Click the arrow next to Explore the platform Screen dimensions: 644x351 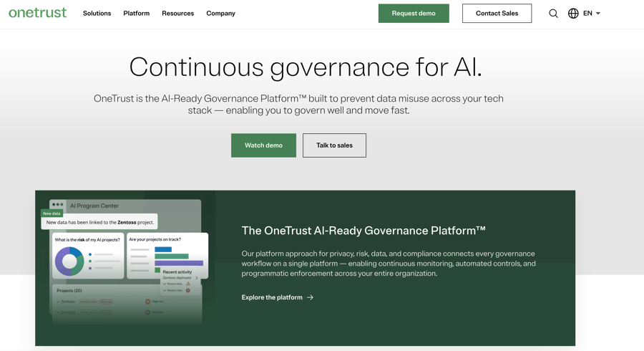tap(310, 297)
